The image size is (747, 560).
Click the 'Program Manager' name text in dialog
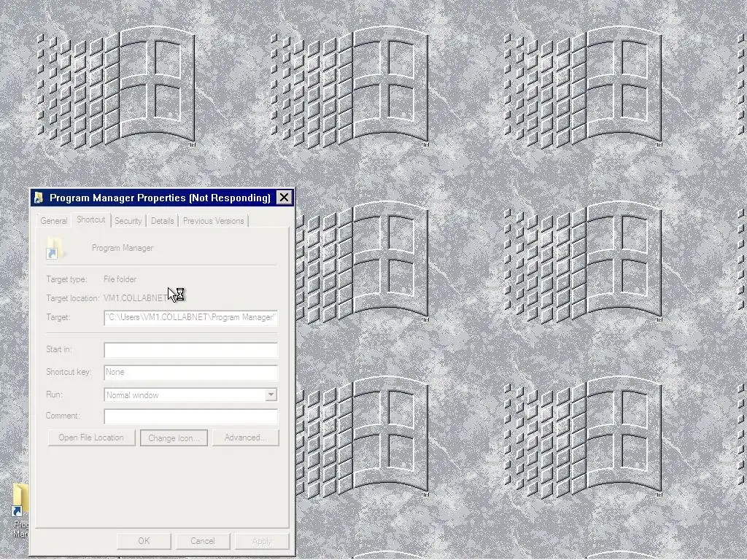(123, 248)
